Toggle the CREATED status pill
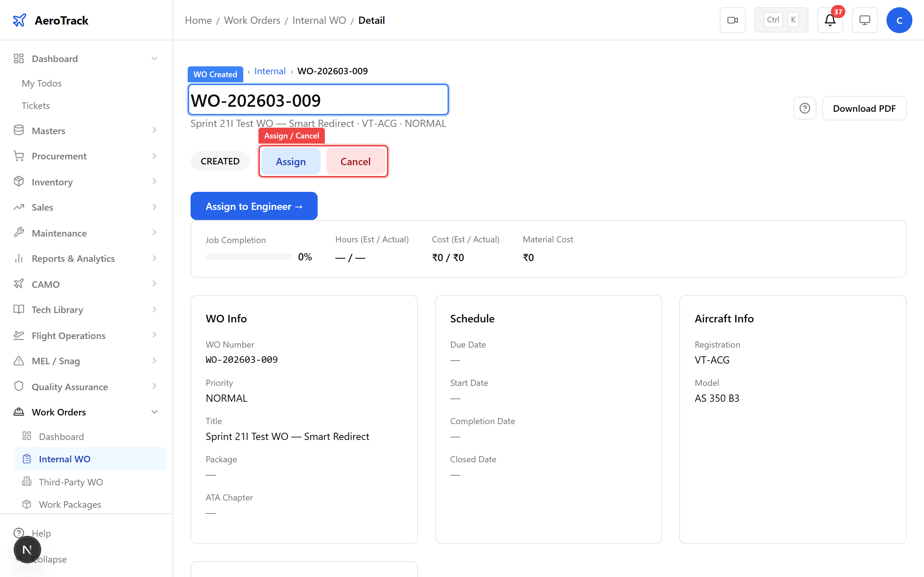The width and height of the screenshot is (924, 577). (220, 161)
